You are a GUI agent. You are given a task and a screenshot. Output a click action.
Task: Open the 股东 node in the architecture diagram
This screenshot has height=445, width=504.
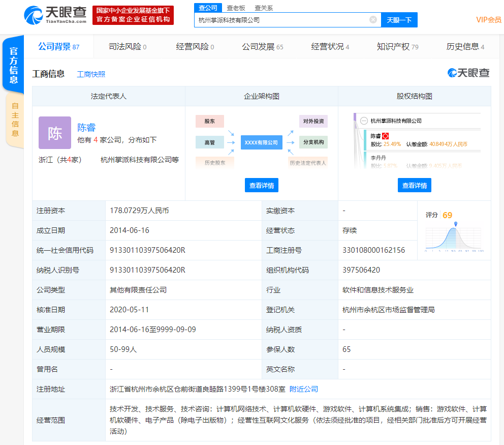pos(210,122)
